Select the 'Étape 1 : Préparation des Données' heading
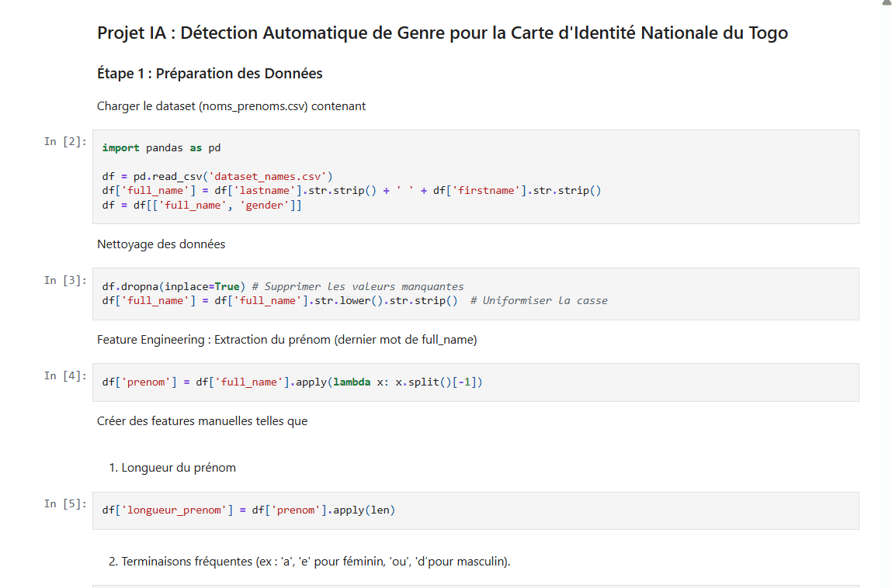 point(210,74)
